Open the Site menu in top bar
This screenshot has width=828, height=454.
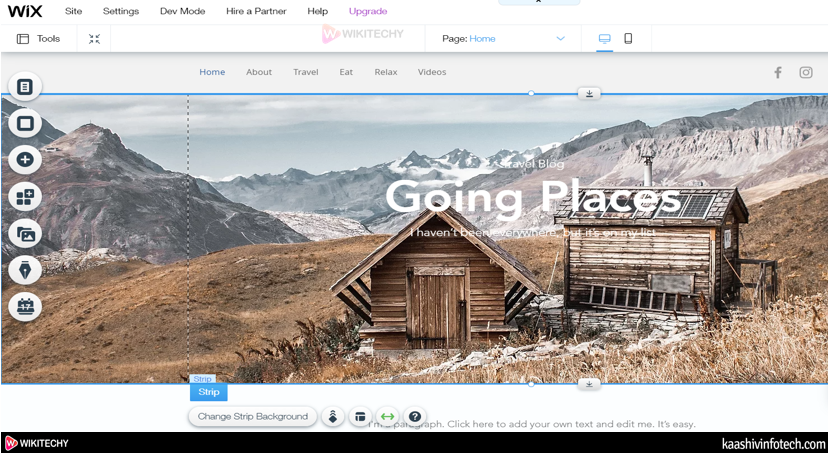74,11
